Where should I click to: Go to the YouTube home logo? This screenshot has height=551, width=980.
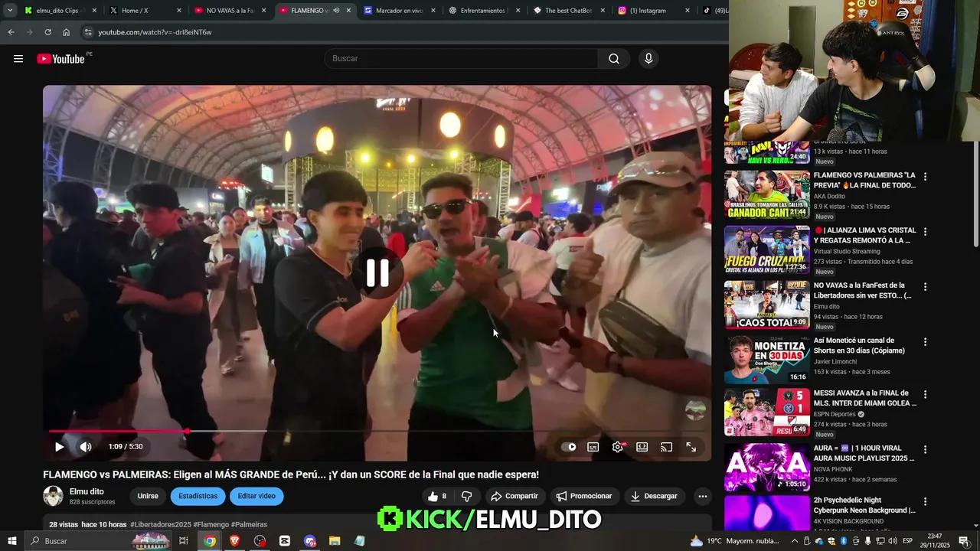[x=60, y=59]
